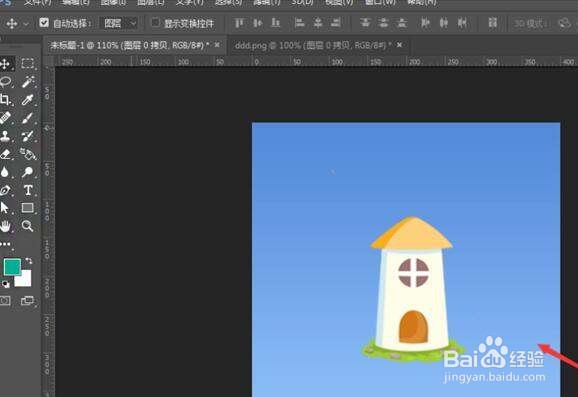Screen dimensions: 578x397
Task: Select the Eyedropper tool
Action: tap(28, 100)
